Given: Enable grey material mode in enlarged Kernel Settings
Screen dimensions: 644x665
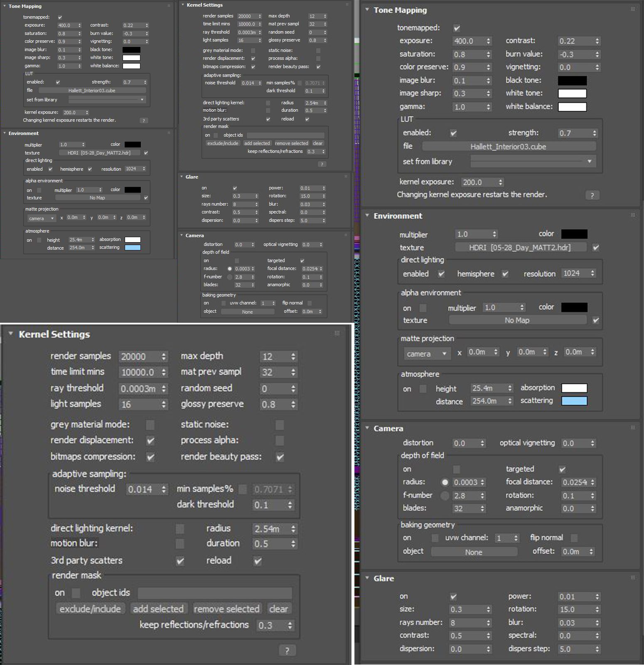Looking at the screenshot, I should pos(150,425).
